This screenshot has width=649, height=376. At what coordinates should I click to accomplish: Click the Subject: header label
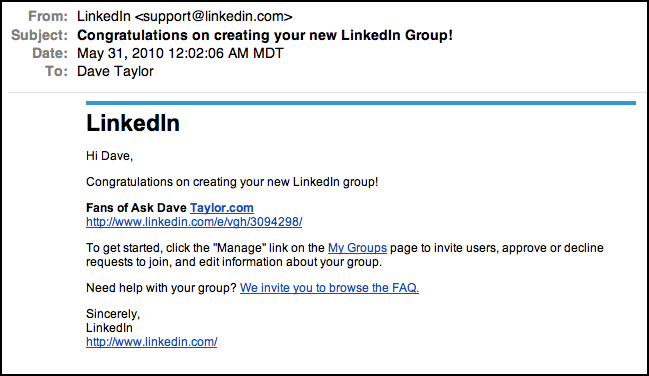point(40,35)
